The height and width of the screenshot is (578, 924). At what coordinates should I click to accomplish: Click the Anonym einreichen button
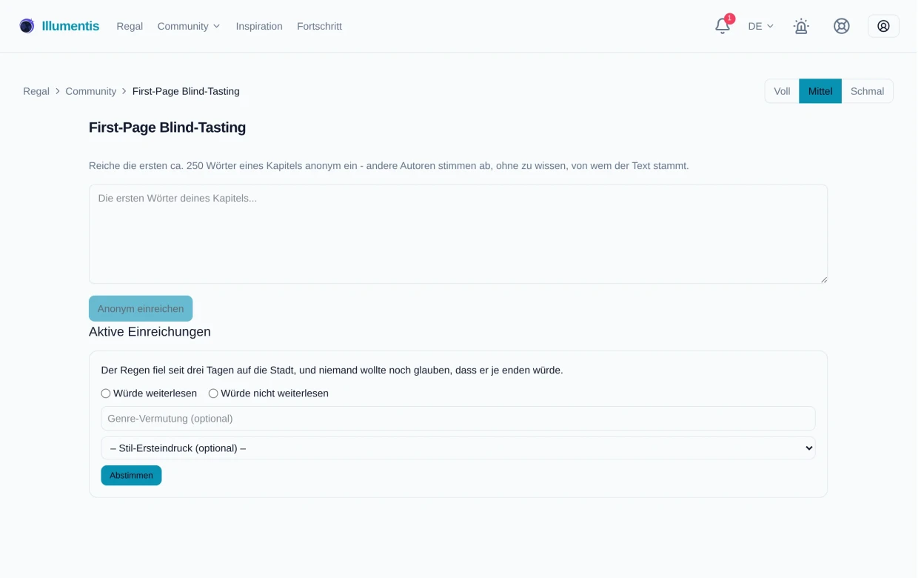click(141, 308)
